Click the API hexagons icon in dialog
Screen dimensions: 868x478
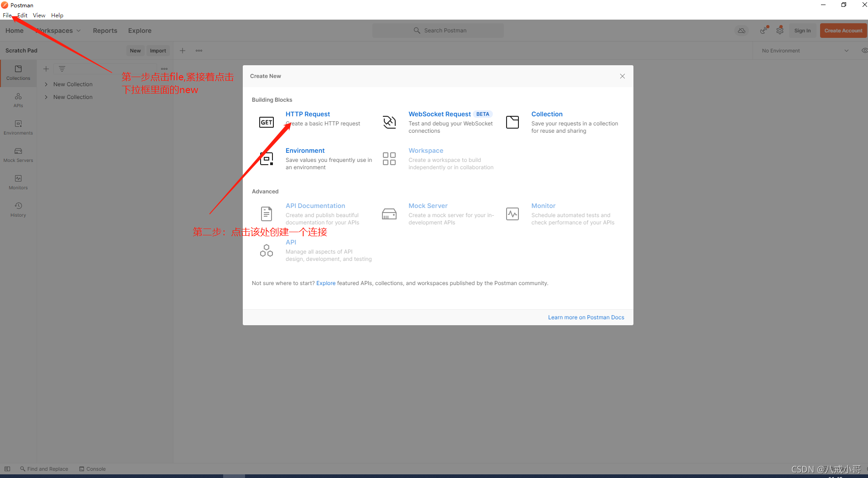tap(267, 250)
